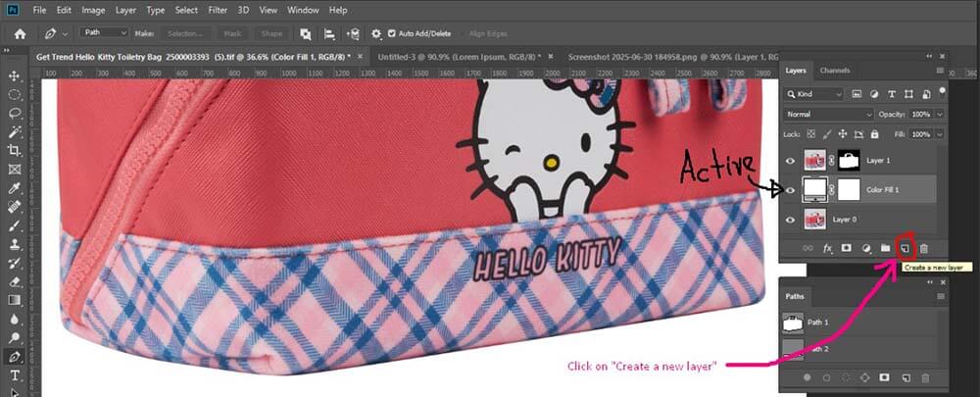980x397 pixels.
Task: Select the Eraser tool
Action: 14,282
